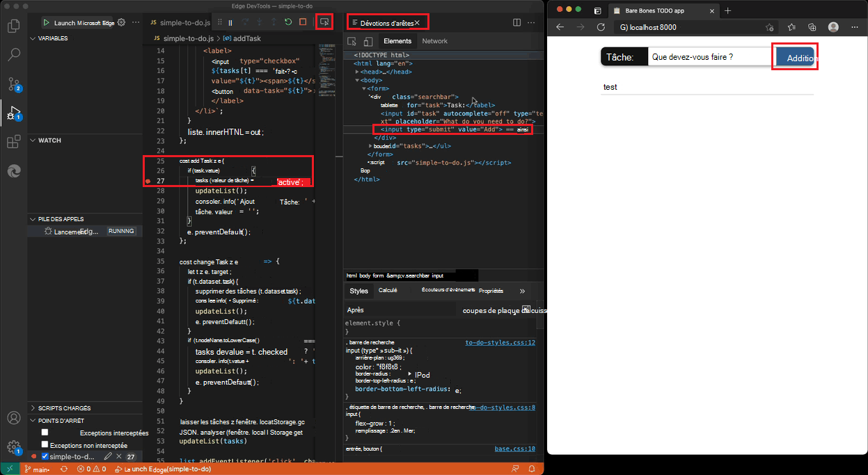Restart the debug session using the green arrow

pyautogui.click(x=288, y=22)
